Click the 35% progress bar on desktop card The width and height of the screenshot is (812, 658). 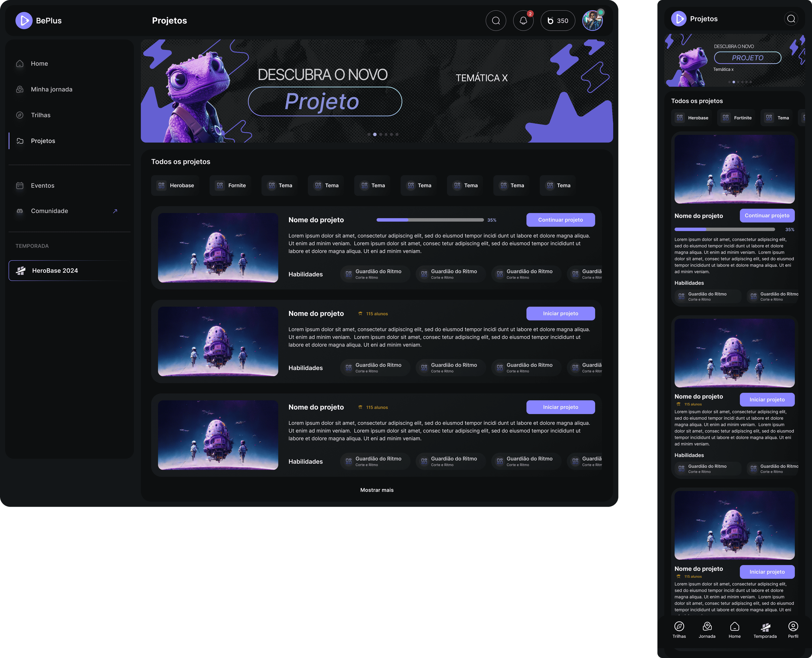pyautogui.click(x=430, y=220)
